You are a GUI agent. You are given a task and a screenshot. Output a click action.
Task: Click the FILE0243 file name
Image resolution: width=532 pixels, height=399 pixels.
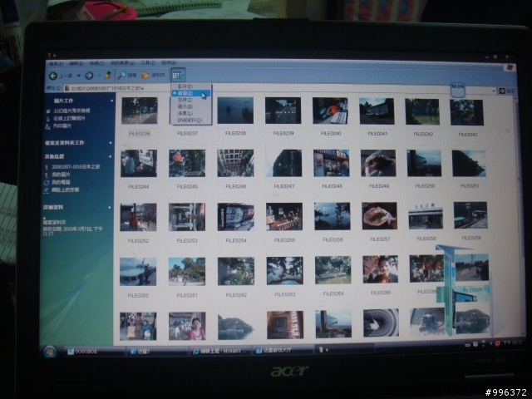[467, 135]
